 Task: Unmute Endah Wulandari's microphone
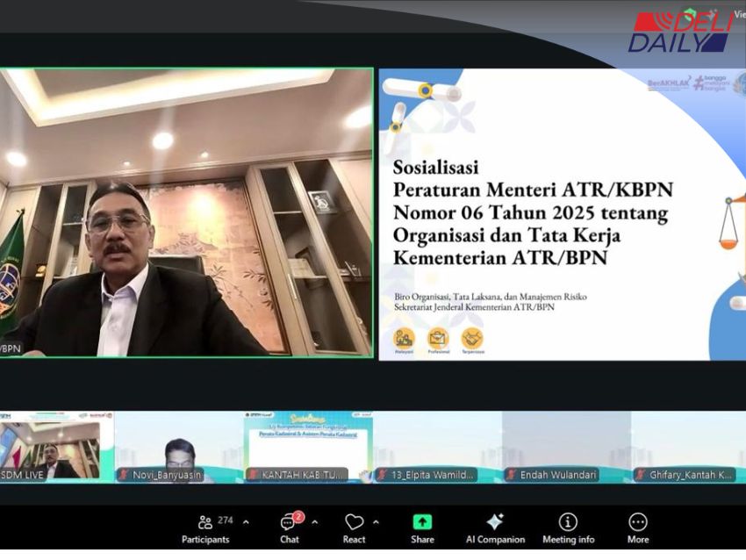(x=510, y=475)
